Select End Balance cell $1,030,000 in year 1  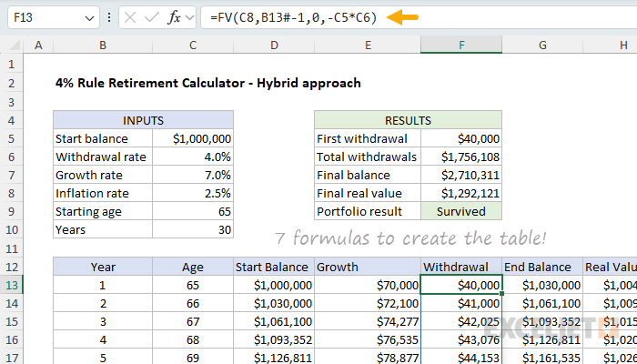click(x=542, y=285)
